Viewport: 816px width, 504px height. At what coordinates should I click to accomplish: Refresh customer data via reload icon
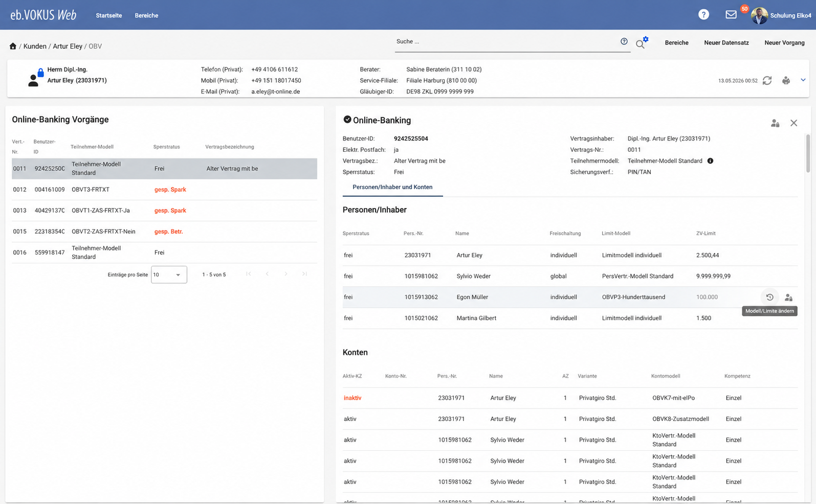click(x=767, y=80)
